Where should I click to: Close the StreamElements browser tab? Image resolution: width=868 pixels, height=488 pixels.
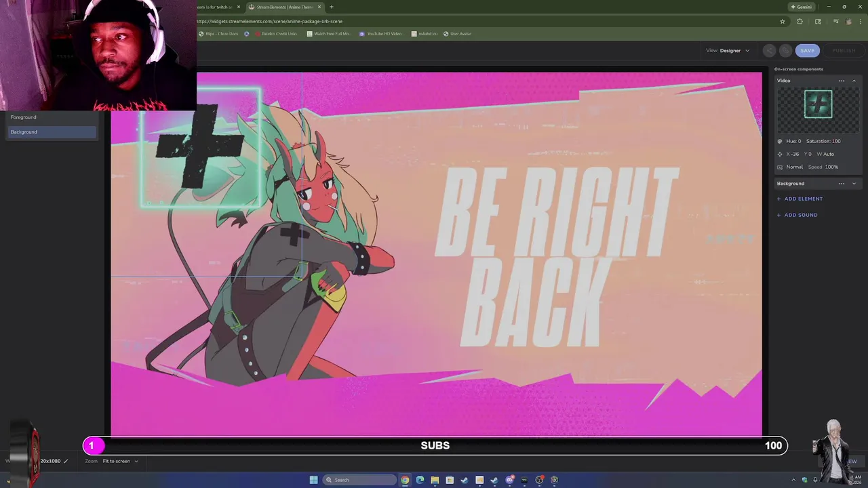(x=319, y=7)
